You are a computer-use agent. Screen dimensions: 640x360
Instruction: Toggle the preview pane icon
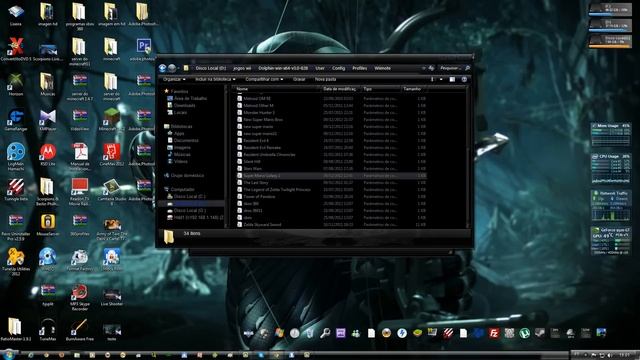[452, 79]
